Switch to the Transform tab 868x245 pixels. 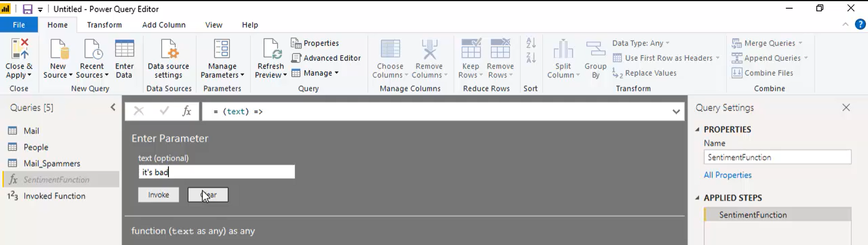(104, 25)
